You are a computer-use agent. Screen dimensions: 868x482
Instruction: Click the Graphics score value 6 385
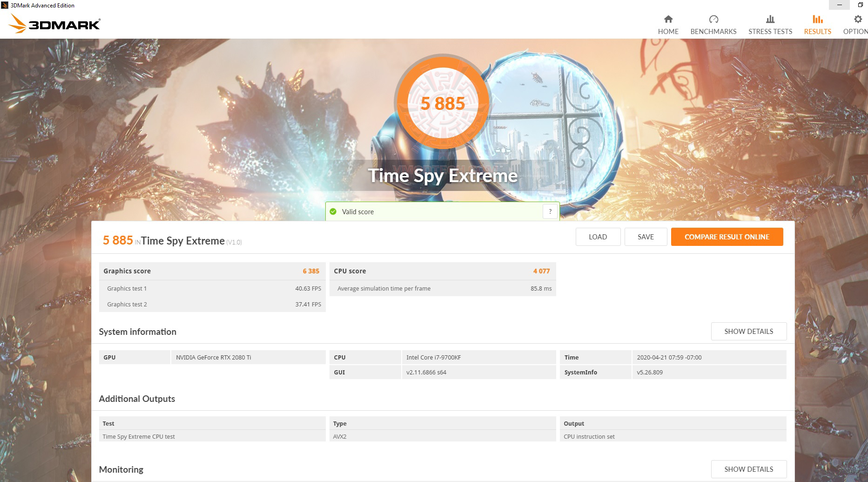tap(311, 271)
